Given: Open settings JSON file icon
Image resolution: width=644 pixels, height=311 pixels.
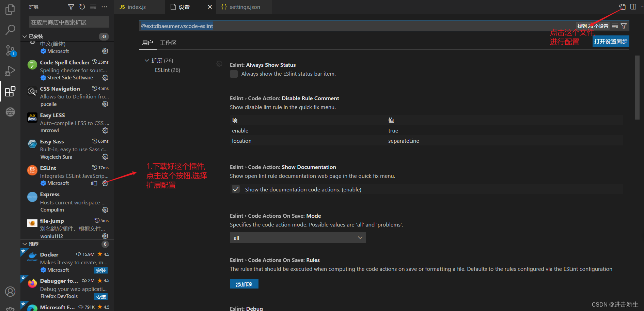Looking at the screenshot, I should (622, 7).
